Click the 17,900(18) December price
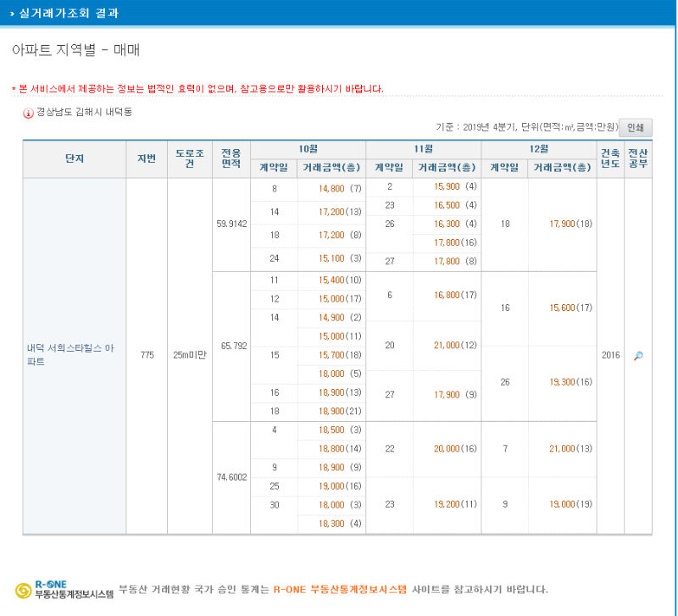The image size is (678, 616). pos(570,224)
